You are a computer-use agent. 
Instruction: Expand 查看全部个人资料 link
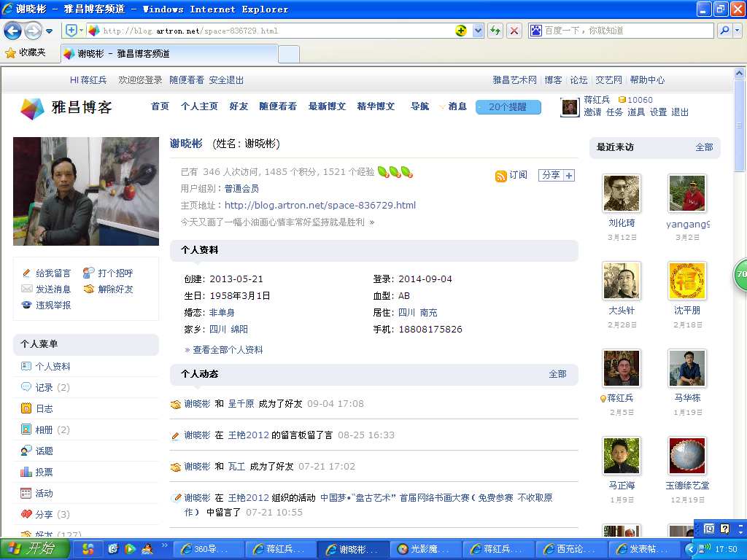(x=227, y=350)
